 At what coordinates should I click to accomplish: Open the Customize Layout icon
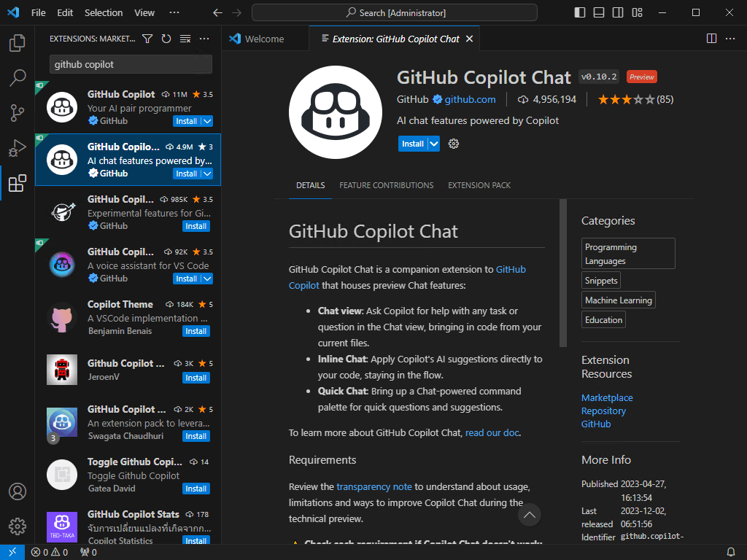(x=637, y=13)
